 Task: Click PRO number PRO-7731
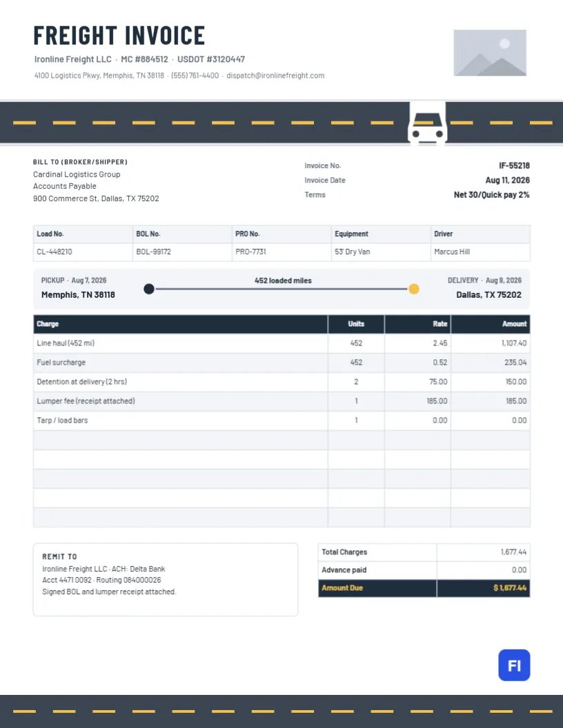click(x=250, y=252)
